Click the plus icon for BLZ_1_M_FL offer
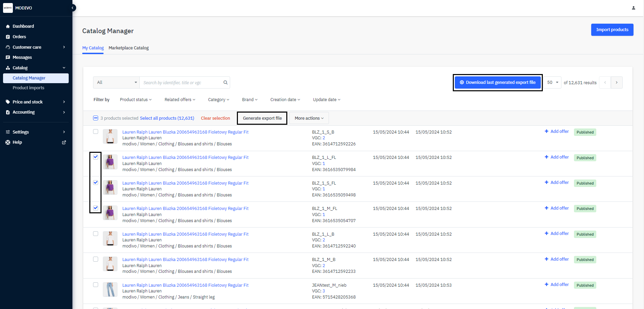Viewport: 644px width, 309px height. [x=547, y=208]
